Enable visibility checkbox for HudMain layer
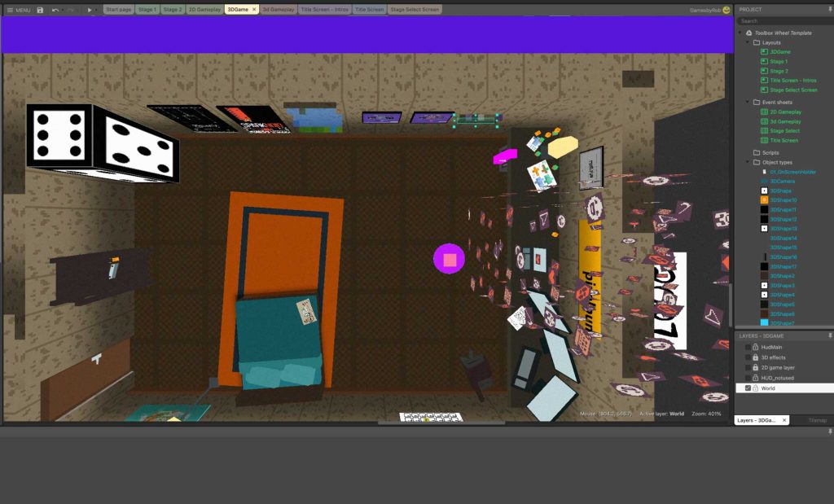834x504 pixels. tap(748, 347)
